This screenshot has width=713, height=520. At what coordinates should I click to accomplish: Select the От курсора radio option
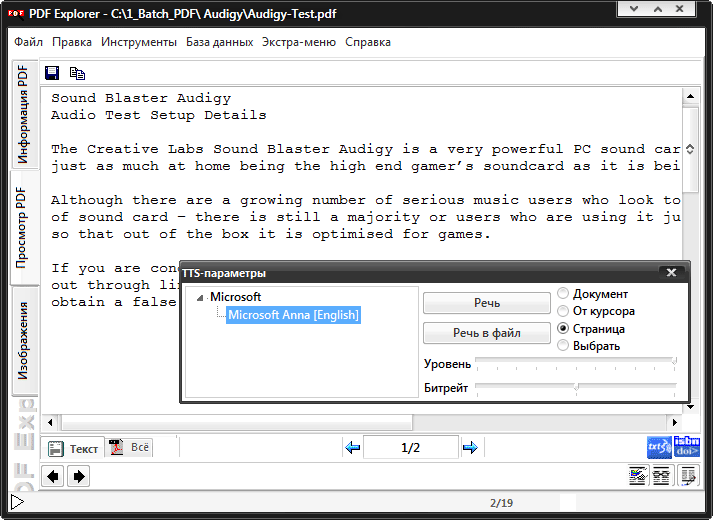596,311
